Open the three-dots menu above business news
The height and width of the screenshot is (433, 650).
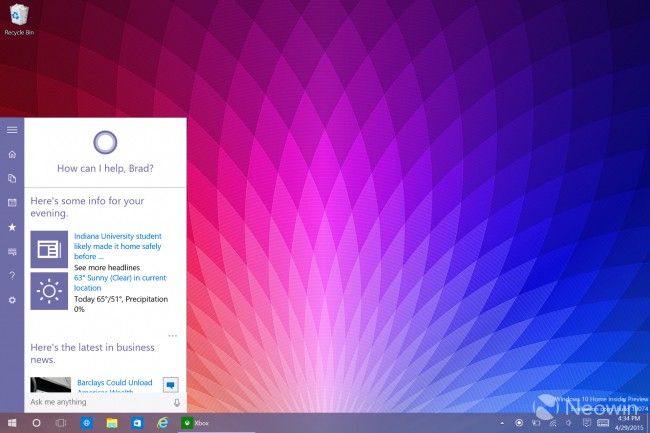pyautogui.click(x=172, y=336)
